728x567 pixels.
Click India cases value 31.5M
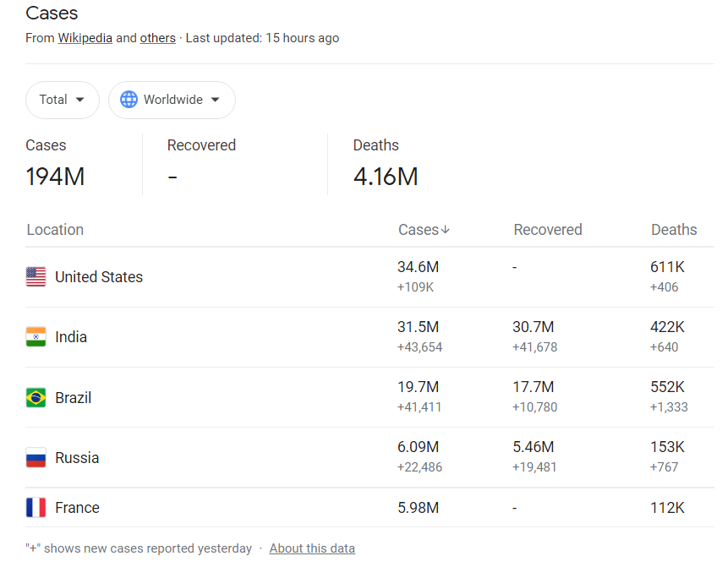(x=418, y=327)
